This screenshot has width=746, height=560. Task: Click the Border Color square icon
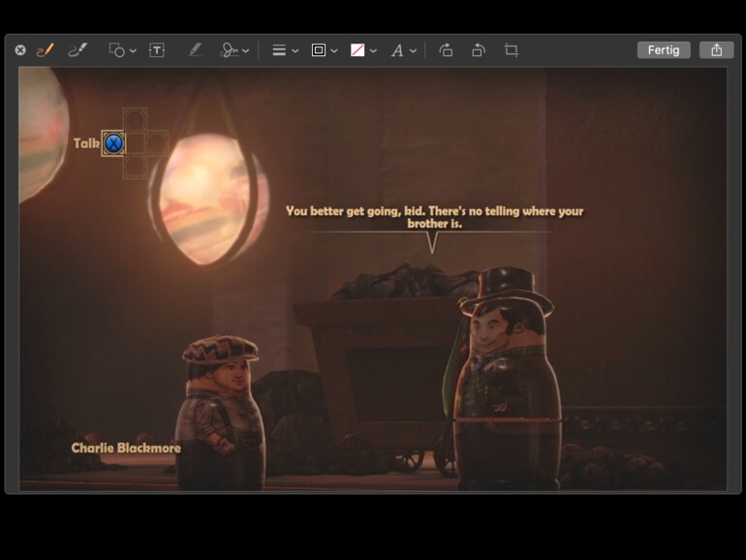(319, 50)
